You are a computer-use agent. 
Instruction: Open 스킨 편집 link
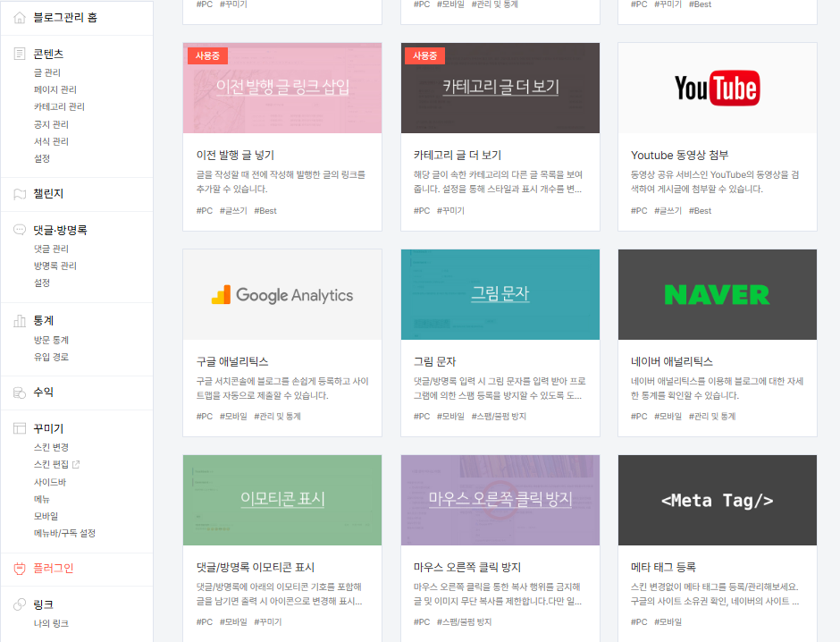point(52,465)
